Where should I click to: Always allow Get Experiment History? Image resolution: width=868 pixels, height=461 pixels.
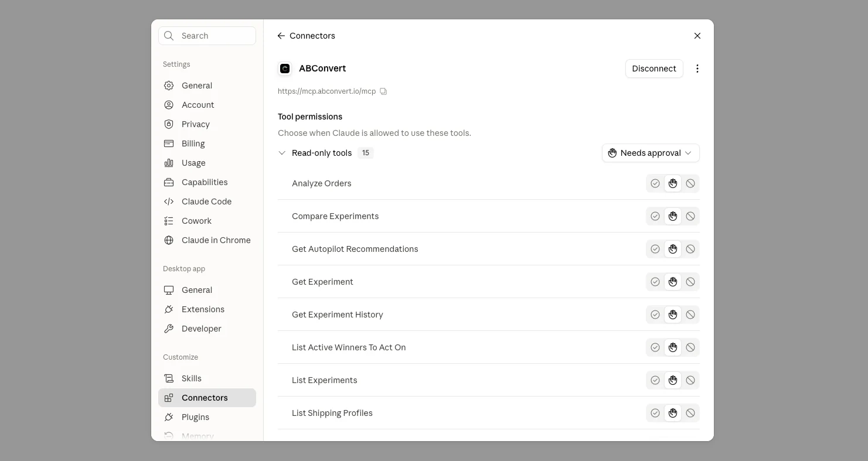[x=655, y=315]
